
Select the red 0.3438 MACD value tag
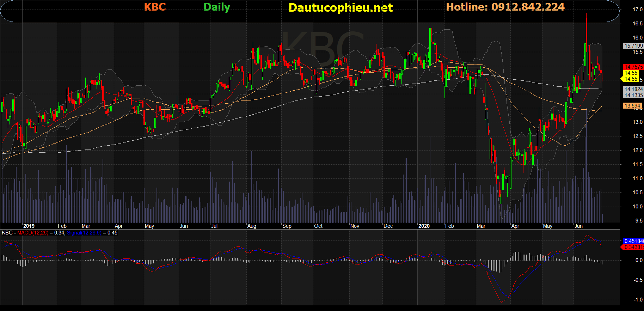[x=633, y=247]
